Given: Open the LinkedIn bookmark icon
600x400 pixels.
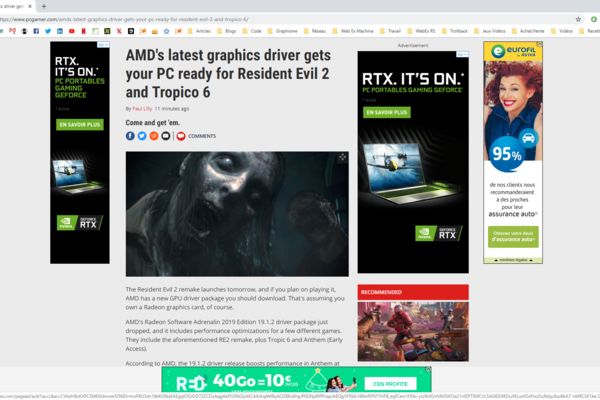Looking at the screenshot, I should click(60, 31).
